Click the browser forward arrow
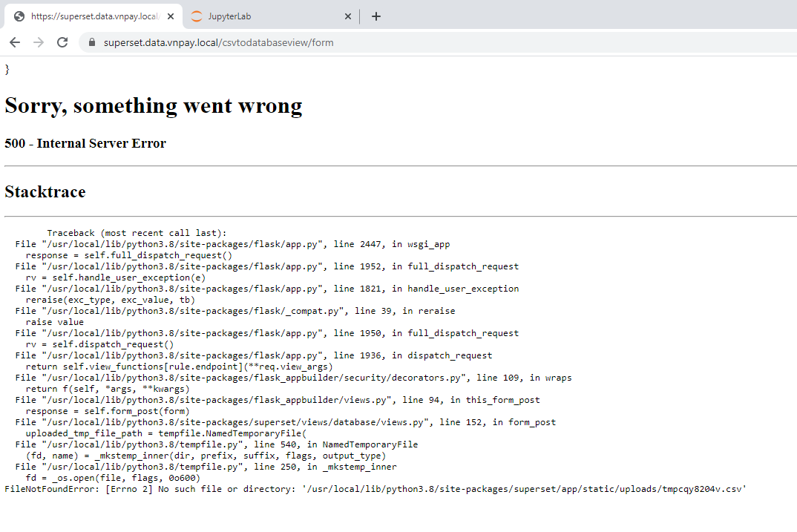This screenshot has height=532, width=797. tap(39, 43)
